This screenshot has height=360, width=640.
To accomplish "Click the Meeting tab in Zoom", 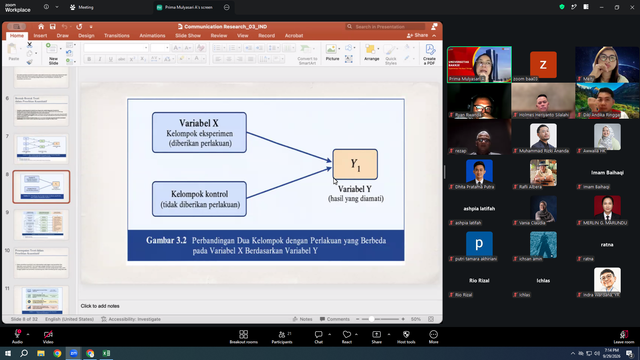I will [x=82, y=7].
